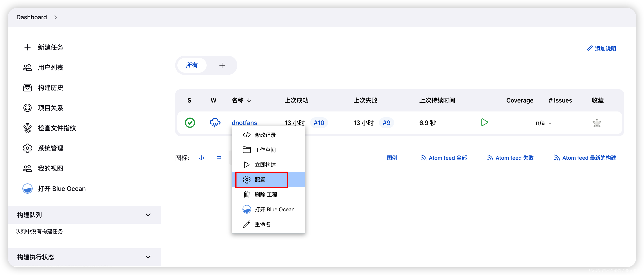Click the green play build icon
This screenshot has height=275, width=644.
coord(484,122)
